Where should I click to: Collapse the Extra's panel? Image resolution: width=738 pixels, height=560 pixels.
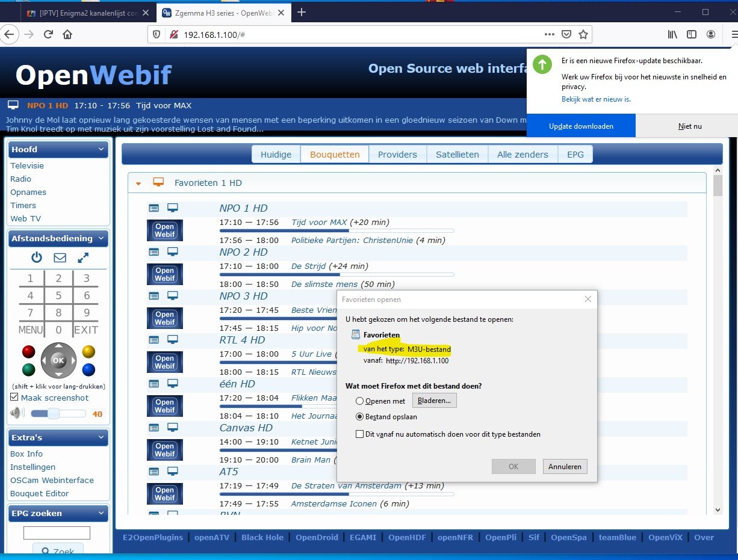(x=101, y=437)
